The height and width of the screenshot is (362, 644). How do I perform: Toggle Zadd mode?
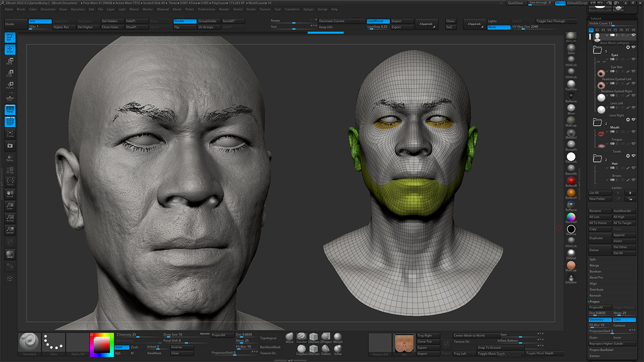pyautogui.click(x=122, y=347)
